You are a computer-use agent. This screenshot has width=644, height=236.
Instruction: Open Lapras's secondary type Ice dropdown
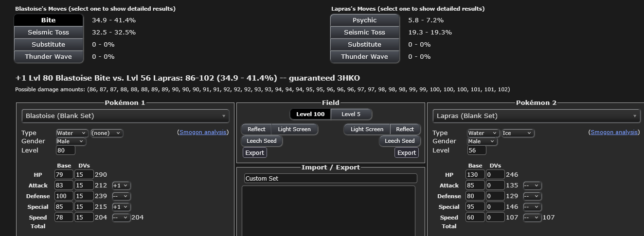pos(519,133)
